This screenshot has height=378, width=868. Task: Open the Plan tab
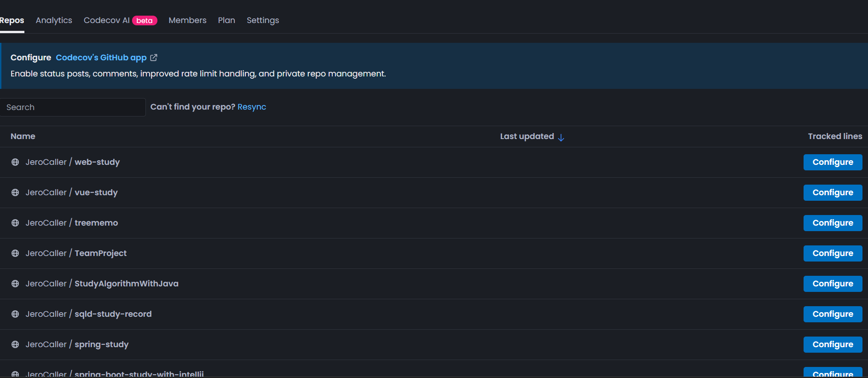(226, 20)
